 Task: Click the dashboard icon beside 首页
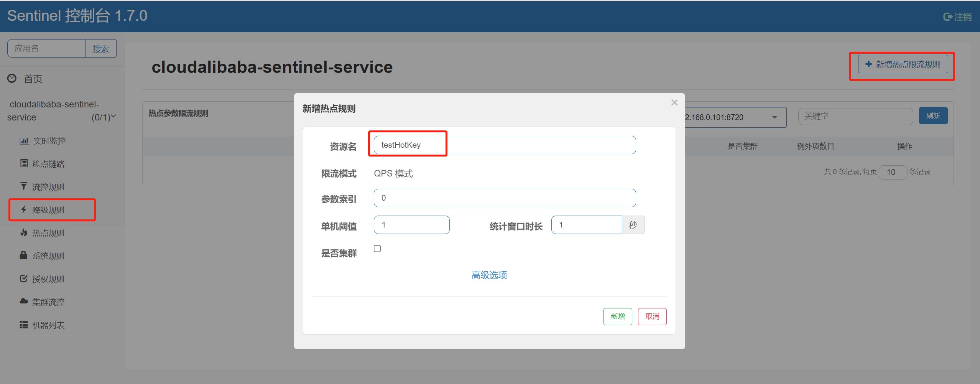12,78
